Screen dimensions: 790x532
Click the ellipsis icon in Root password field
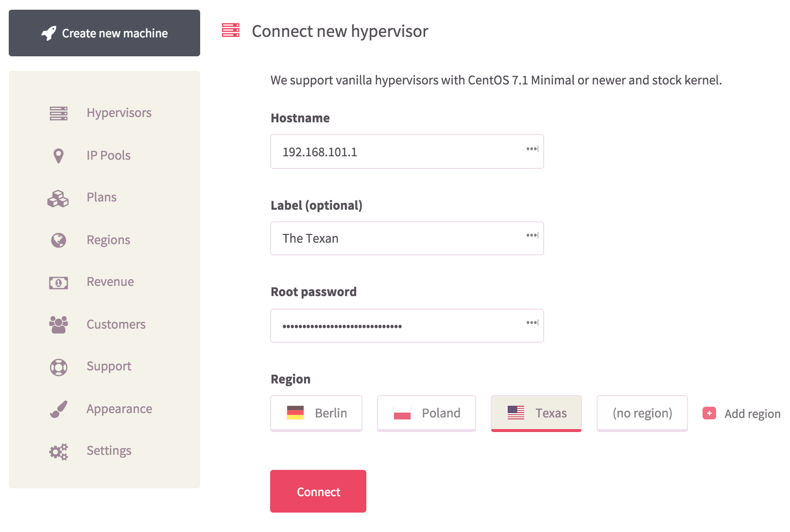click(x=532, y=322)
